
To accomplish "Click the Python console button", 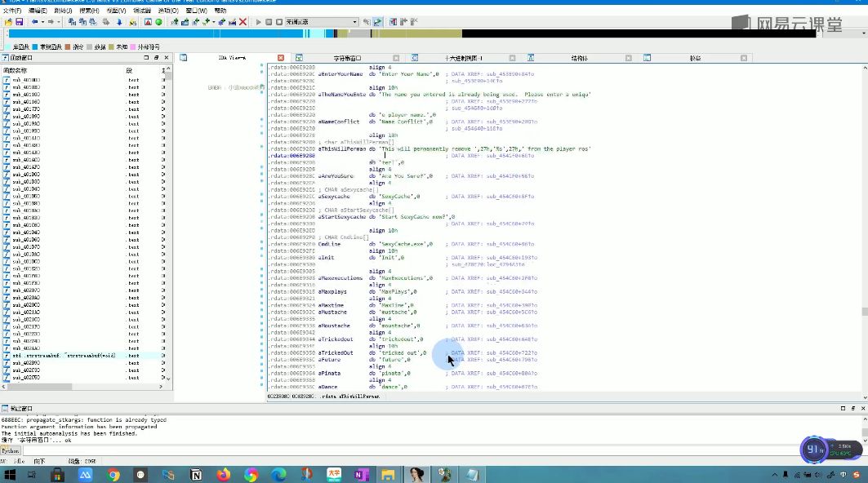I will [x=10, y=450].
